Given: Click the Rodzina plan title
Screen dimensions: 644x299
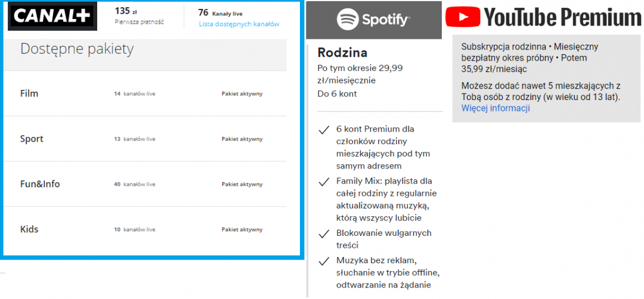Looking at the screenshot, I should [342, 52].
